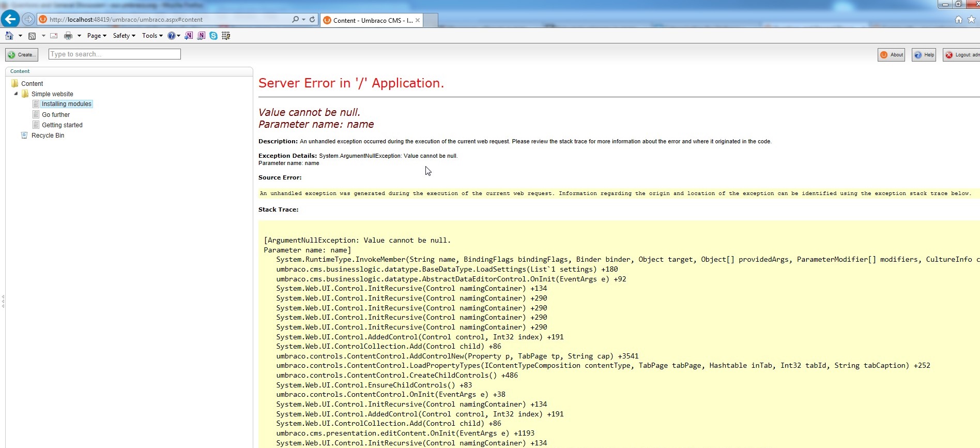Click the Read mail icon
Image resolution: width=980 pixels, height=448 pixels.
(x=54, y=36)
